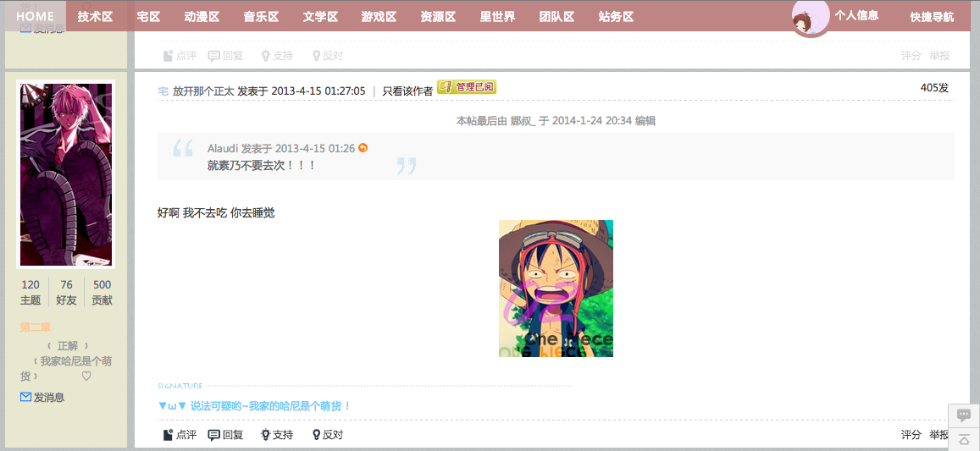Click the orange quote jump arrow icon
980x451 pixels.
pos(363,148)
